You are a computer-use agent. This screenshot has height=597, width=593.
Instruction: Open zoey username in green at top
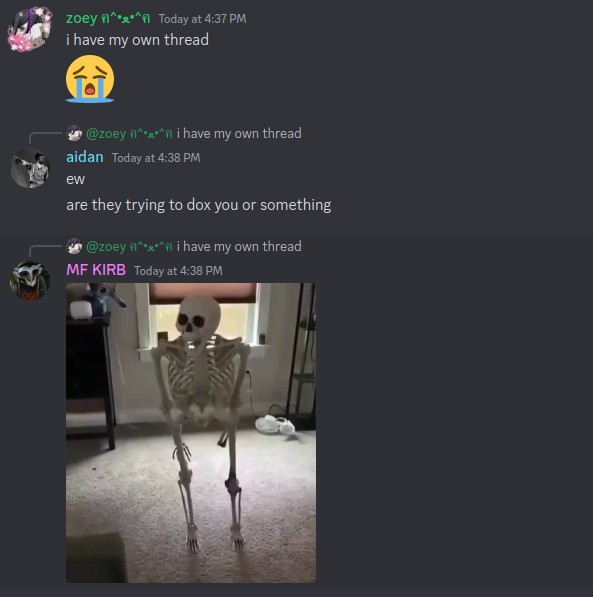point(108,18)
